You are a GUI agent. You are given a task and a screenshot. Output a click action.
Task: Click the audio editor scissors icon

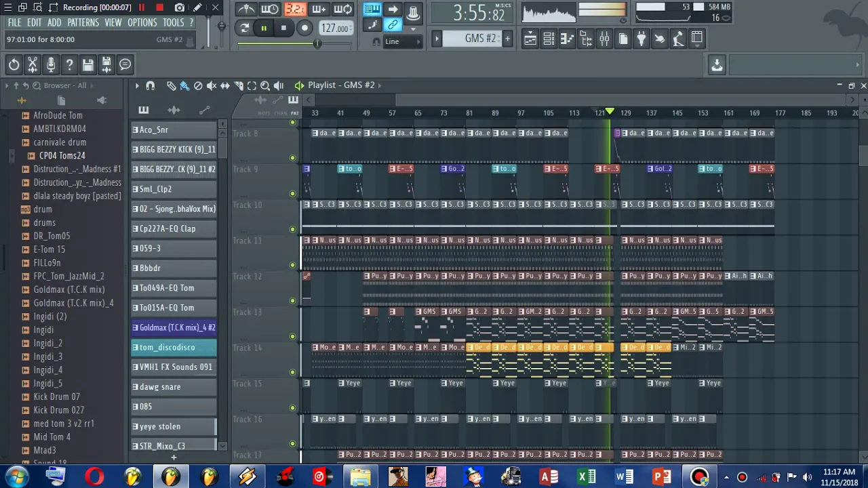pyautogui.click(x=32, y=64)
